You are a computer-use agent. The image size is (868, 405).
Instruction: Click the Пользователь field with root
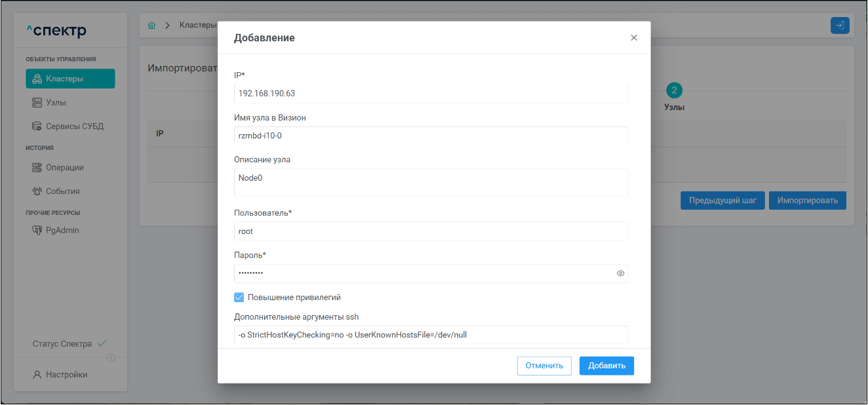tap(431, 231)
